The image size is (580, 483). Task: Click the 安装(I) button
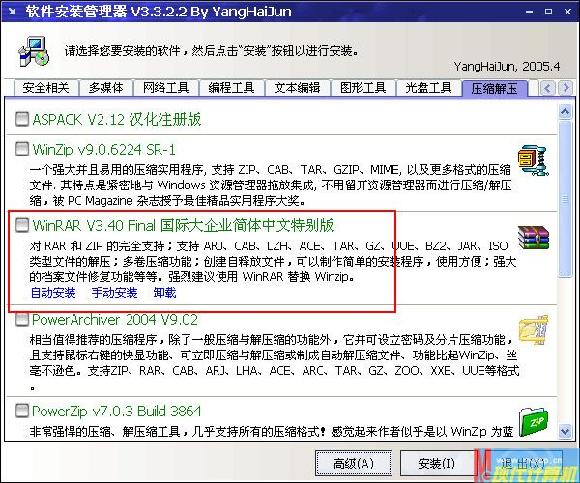436,463
